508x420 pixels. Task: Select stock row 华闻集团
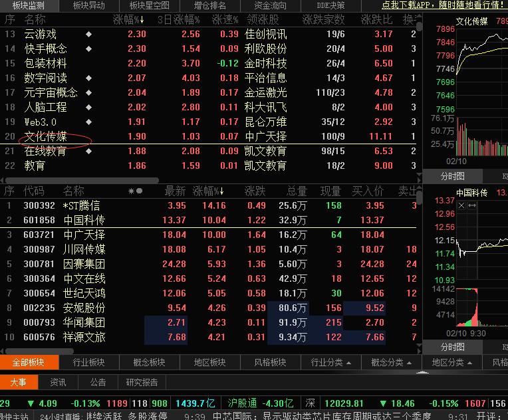[208, 322]
